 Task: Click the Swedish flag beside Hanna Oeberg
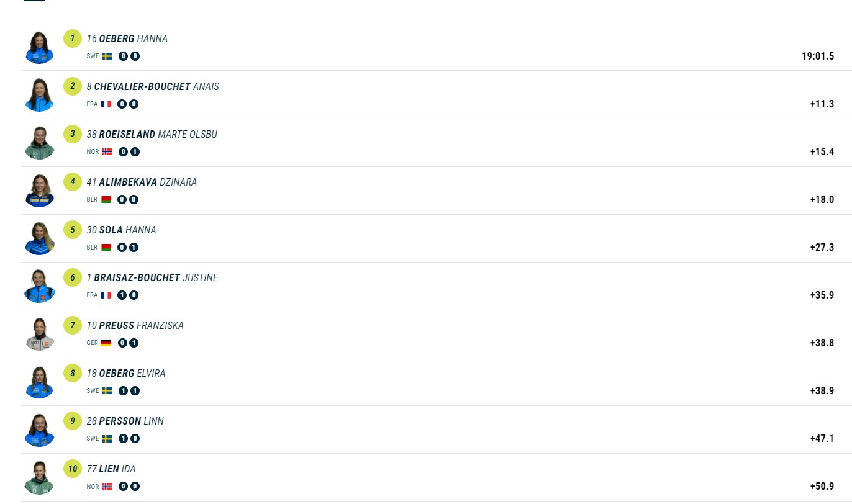107,56
